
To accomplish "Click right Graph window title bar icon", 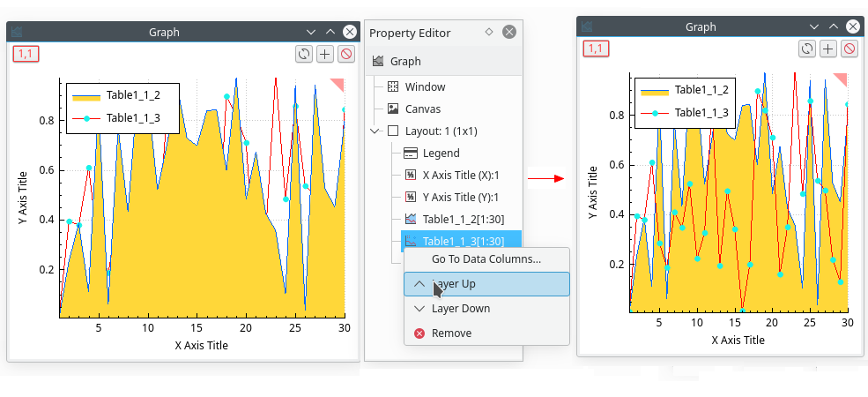I will tap(587, 26).
